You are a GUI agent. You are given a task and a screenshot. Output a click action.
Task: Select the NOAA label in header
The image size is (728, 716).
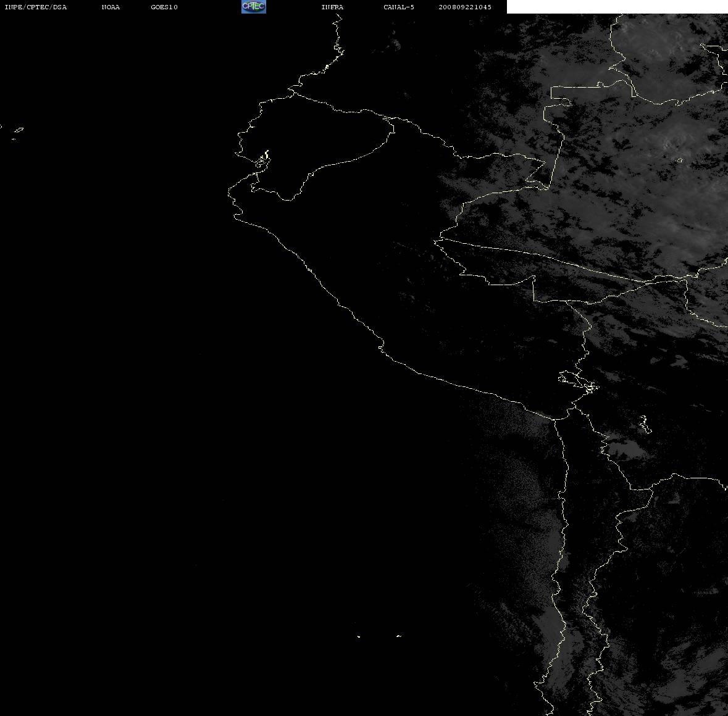[111, 7]
